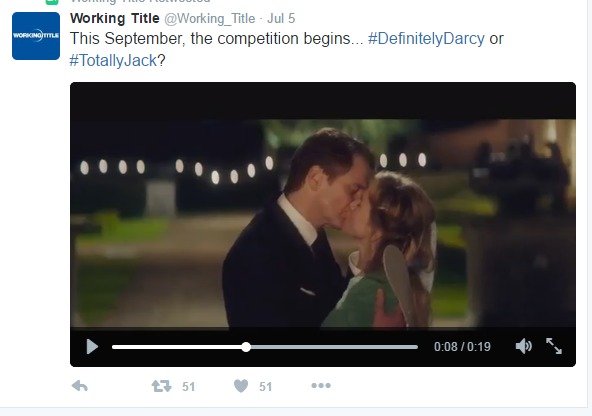
Task: Mute the video with the speaker icon
Action: pos(524,346)
